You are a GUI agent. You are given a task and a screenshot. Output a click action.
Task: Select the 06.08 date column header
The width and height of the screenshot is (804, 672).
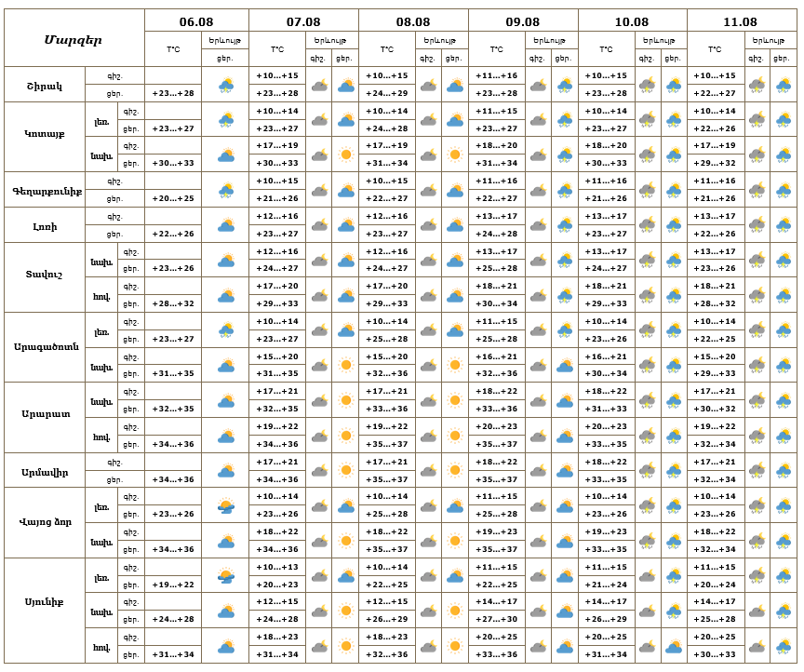click(196, 21)
